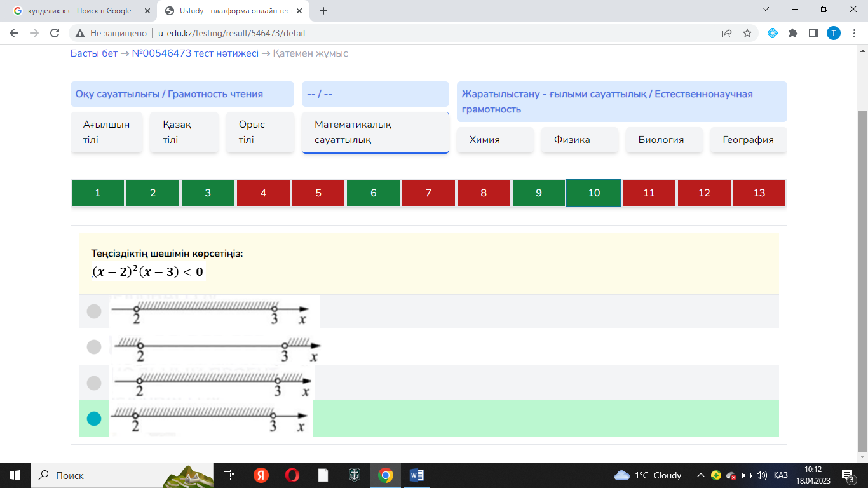Open Task View on the taskbar
The width and height of the screenshot is (868, 488).
point(229,475)
